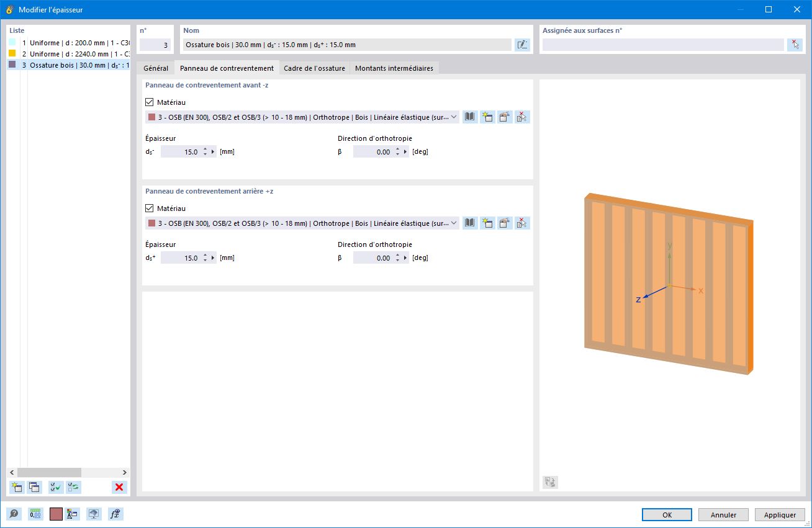Select list item 2 Uniforme d : 2240.0 mm
This screenshot has height=528, width=812.
click(68, 53)
